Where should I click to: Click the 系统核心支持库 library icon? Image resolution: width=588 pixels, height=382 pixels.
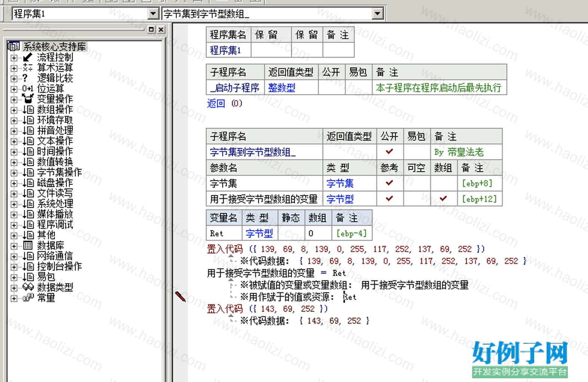pos(14,46)
